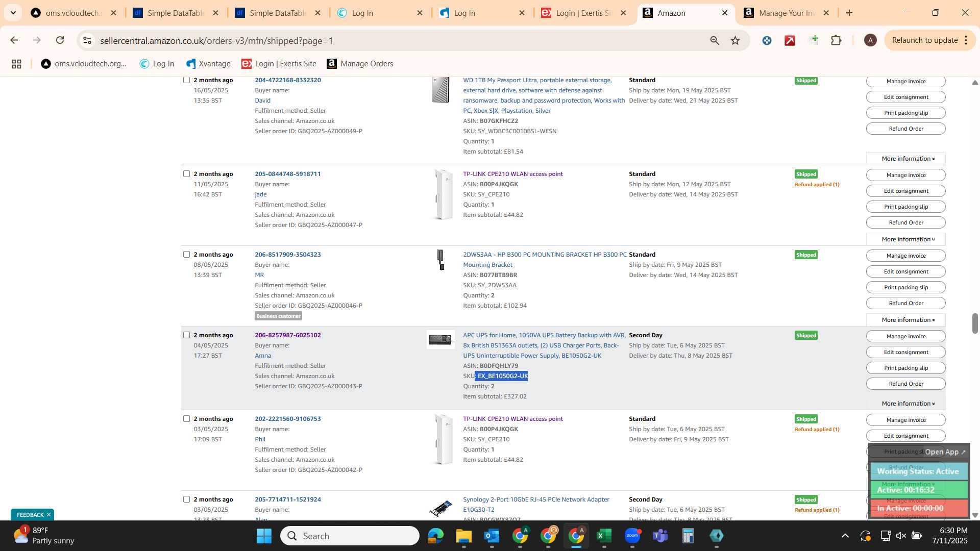980x551 pixels.
Task: Select checkbox for order 204-4722168-8332320
Action: point(186,80)
